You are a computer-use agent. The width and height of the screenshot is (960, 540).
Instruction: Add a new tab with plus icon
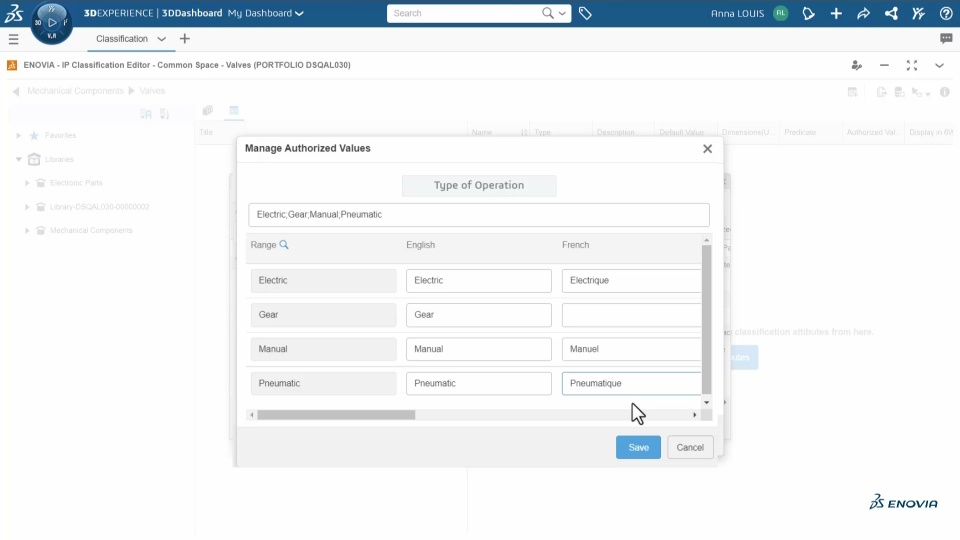[x=184, y=39]
